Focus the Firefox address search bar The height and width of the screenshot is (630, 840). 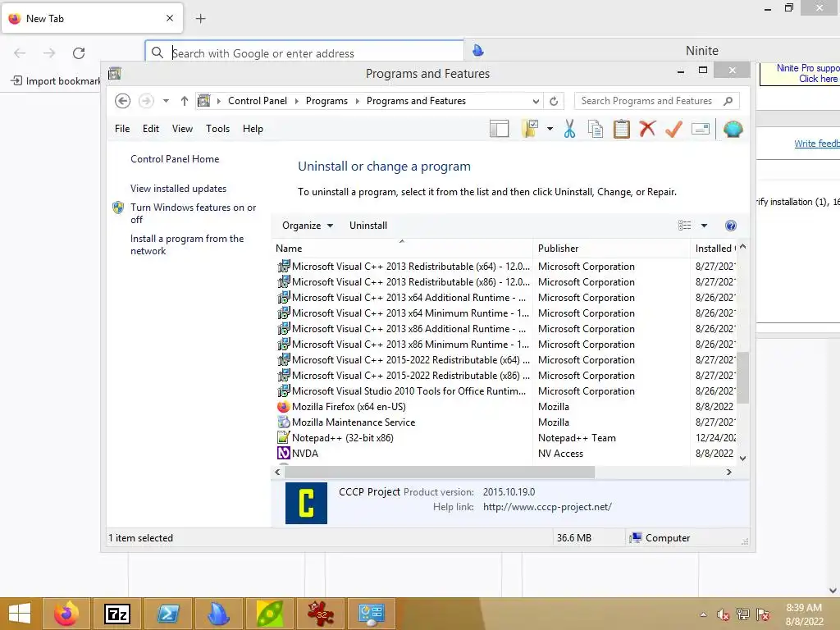[x=304, y=53]
